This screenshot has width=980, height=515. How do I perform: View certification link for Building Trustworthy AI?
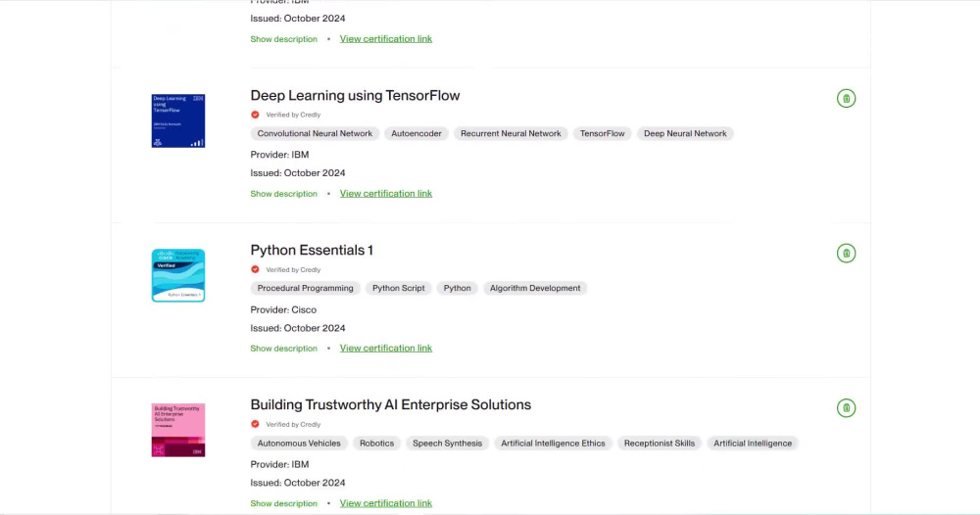(385, 503)
